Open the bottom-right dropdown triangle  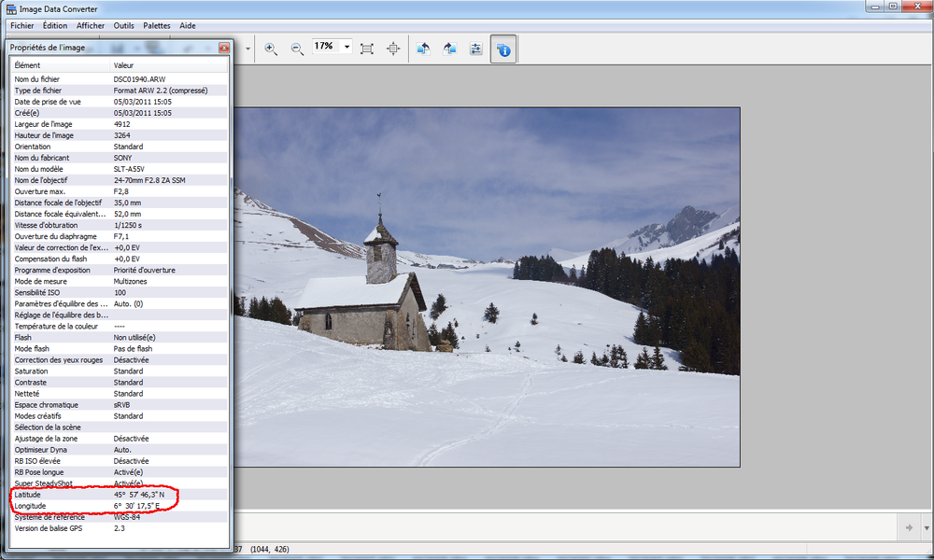(x=927, y=527)
